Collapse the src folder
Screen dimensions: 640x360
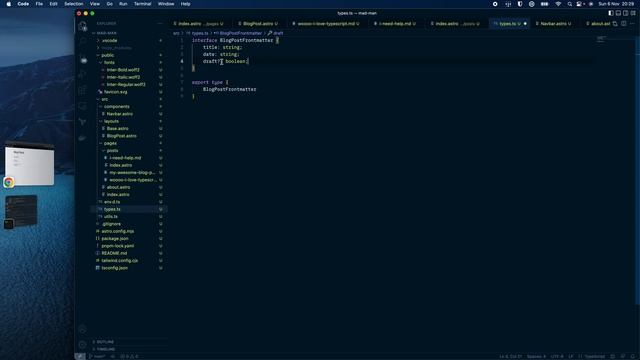click(x=130, y=99)
